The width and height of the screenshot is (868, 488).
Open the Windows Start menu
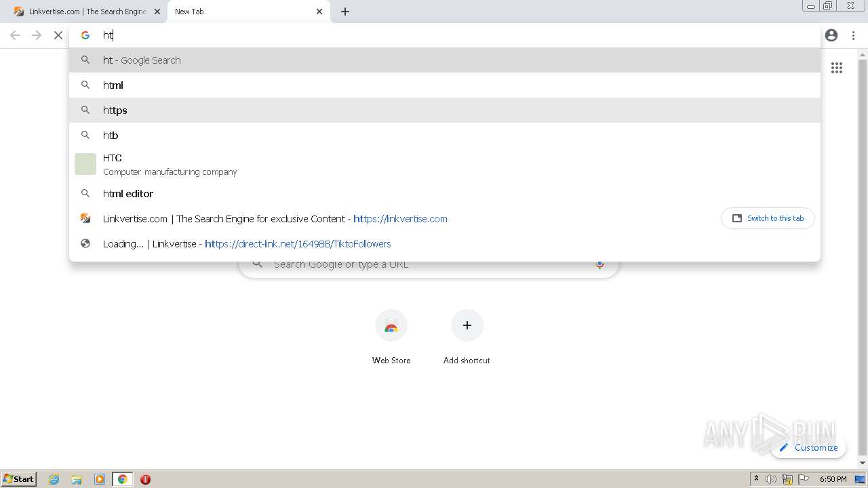point(19,479)
